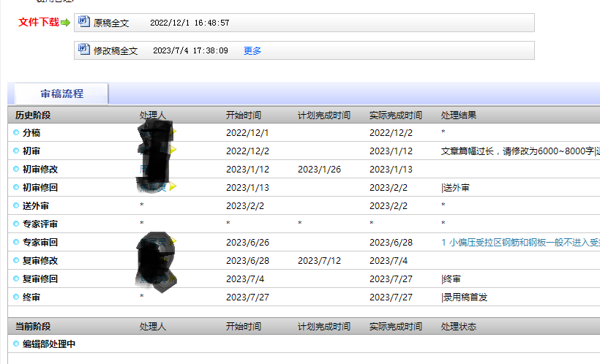Click the yellow arrow icon in 专家审回 row

click(173, 242)
